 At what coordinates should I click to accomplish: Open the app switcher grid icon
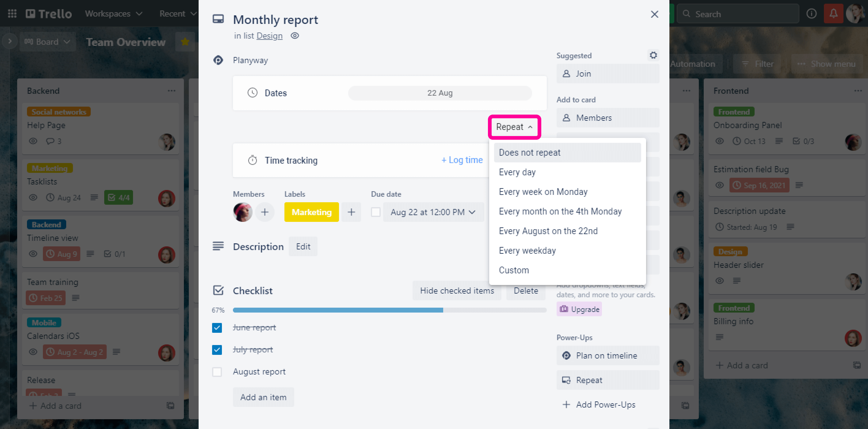12,14
